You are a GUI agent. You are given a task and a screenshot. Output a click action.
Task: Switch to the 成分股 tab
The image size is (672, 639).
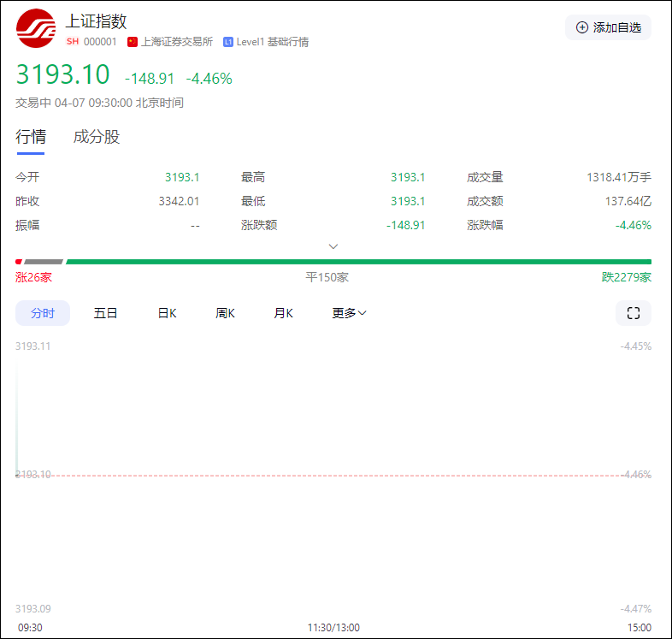tap(97, 137)
